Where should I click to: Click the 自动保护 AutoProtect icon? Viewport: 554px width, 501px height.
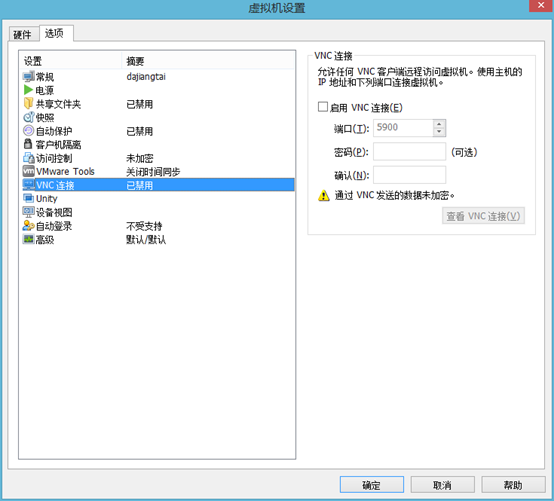(x=29, y=131)
